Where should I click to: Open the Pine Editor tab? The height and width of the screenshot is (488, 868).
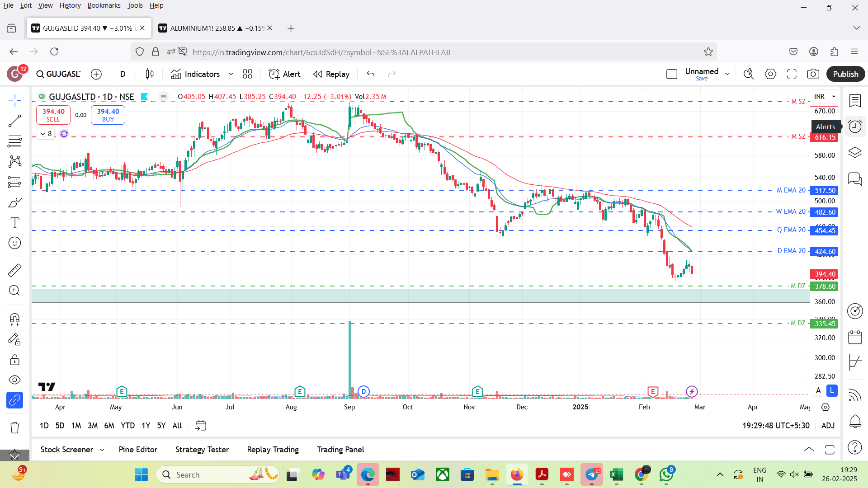coord(138,450)
